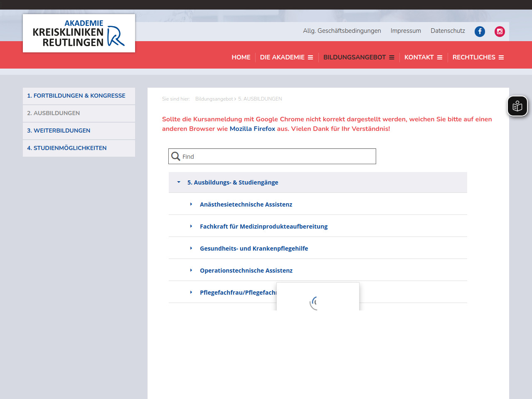Open hamburger menu next to Rechtliches
The height and width of the screenshot is (399, 532).
pos(501,57)
